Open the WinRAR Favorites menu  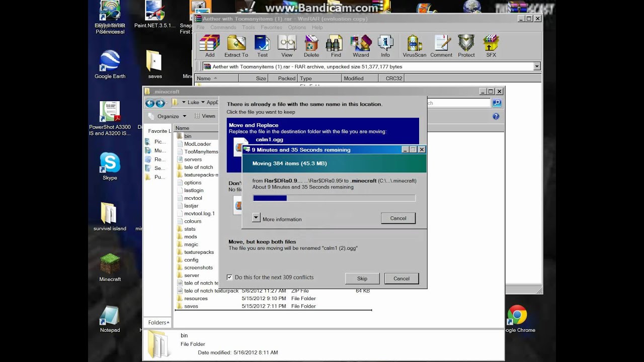tap(271, 27)
